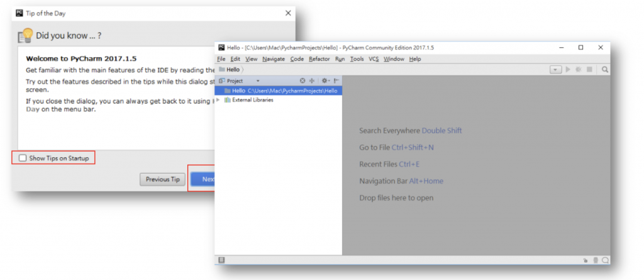Click the Run (play) toolbar icon
The height and width of the screenshot is (280, 644).
click(x=568, y=70)
